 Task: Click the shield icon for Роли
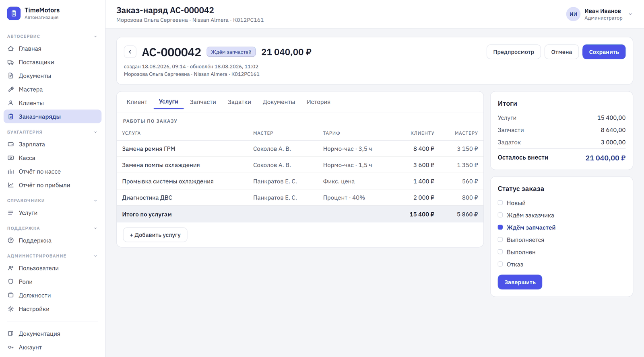tap(11, 282)
